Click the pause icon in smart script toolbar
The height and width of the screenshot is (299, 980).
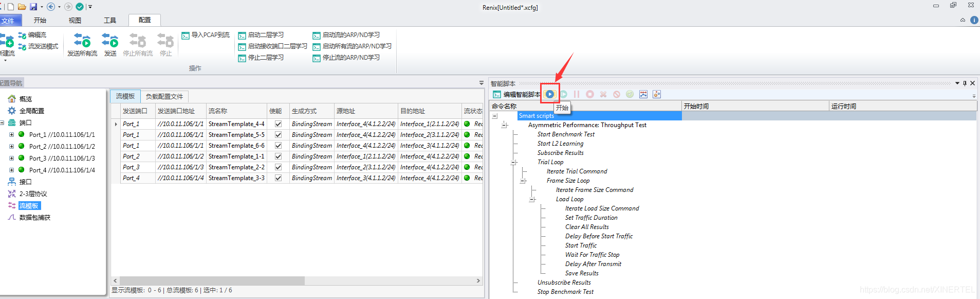(x=577, y=94)
